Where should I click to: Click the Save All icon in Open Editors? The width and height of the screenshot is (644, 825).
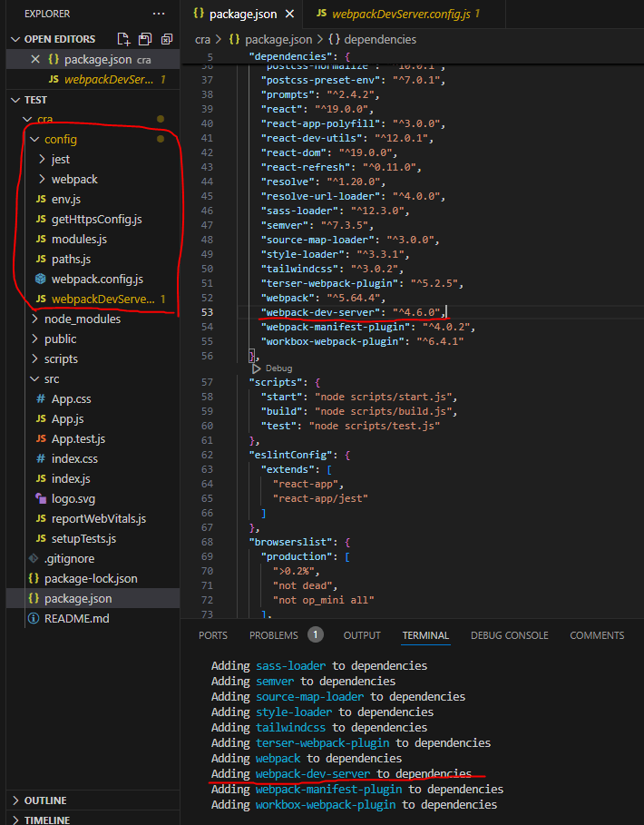click(145, 39)
